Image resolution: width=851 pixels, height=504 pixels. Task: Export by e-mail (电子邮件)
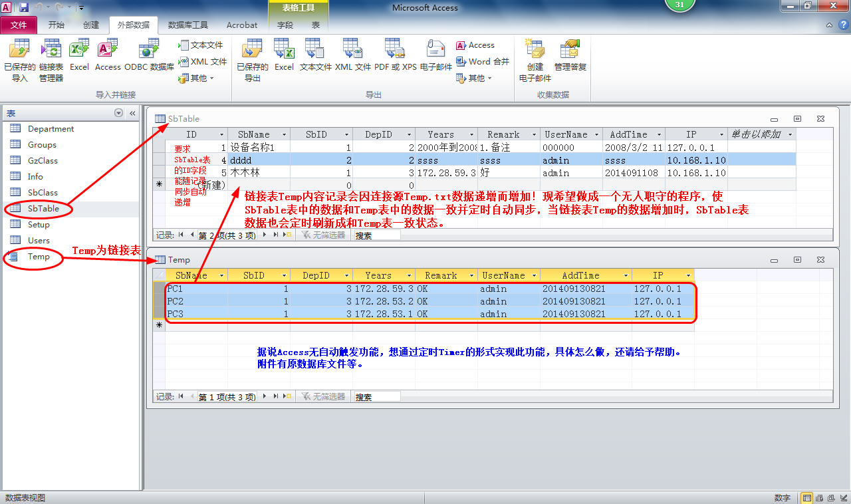pos(435,55)
